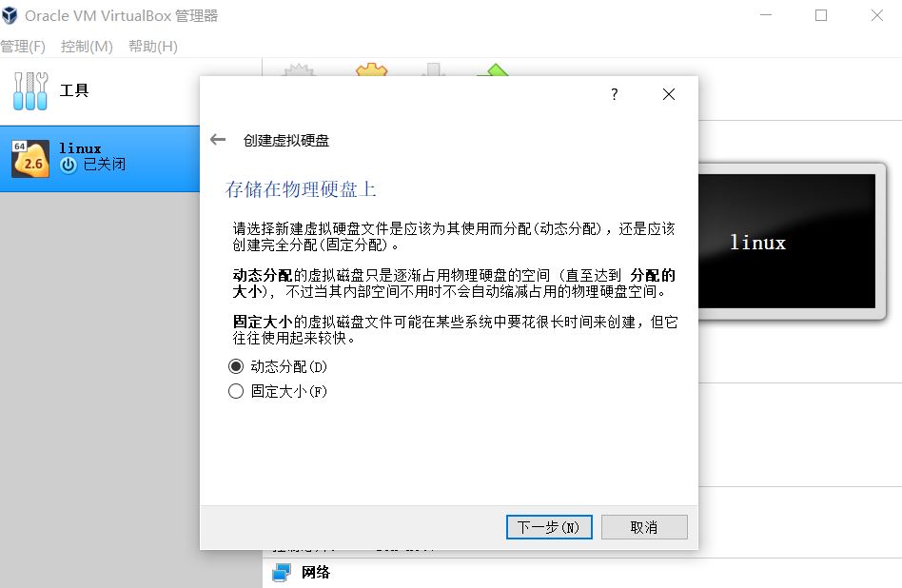Close the 创建虚拟硬盘 dialog
The height and width of the screenshot is (588, 902).
669,94
